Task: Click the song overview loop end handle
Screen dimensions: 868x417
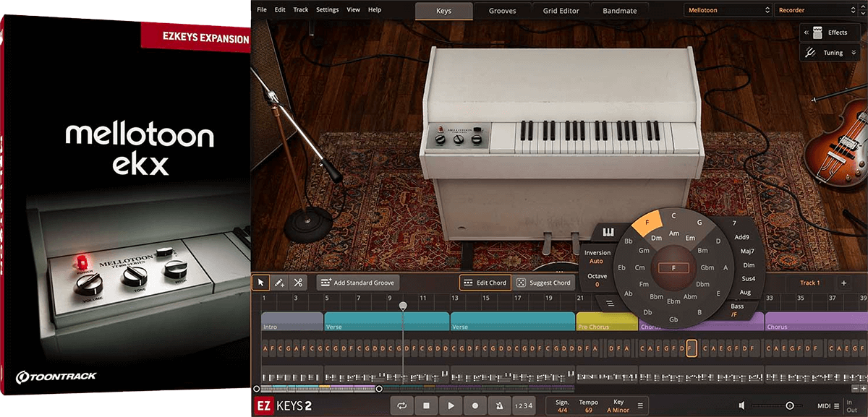Action: pyautogui.click(x=379, y=389)
